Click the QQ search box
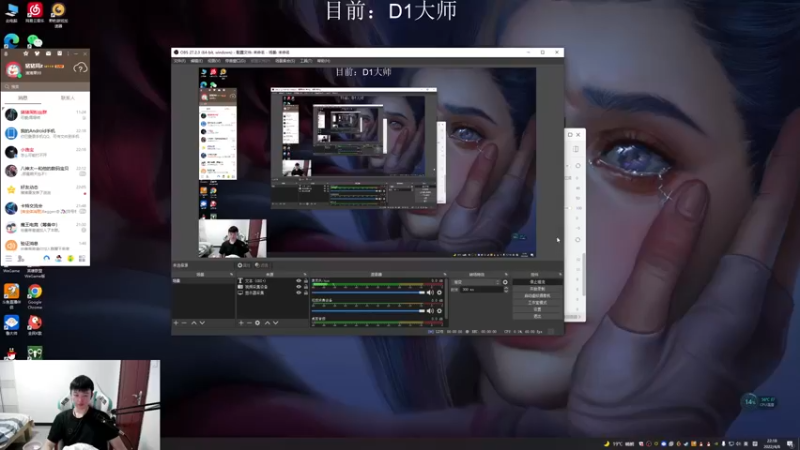Screen dimensions: 800x450 click(x=45, y=87)
